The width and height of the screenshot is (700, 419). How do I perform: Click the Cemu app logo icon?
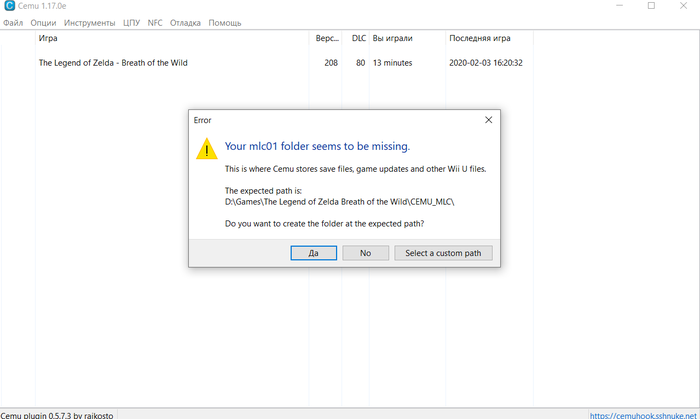click(9, 7)
